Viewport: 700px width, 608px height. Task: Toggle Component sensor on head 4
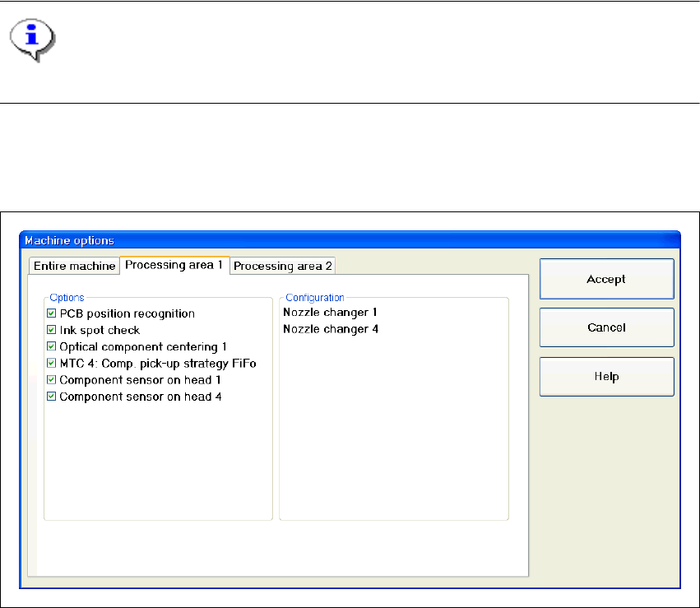tap(52, 397)
